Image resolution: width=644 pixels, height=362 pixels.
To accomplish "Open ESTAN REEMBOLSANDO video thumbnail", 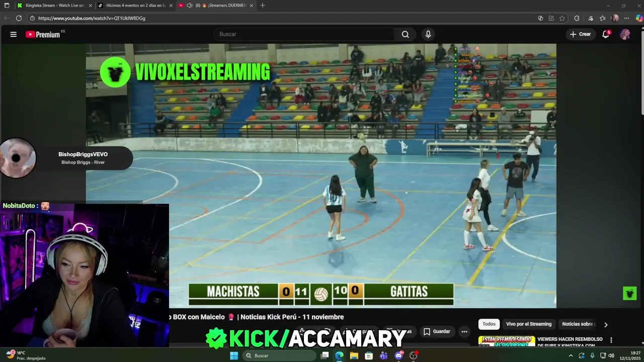I will [x=506, y=341].
